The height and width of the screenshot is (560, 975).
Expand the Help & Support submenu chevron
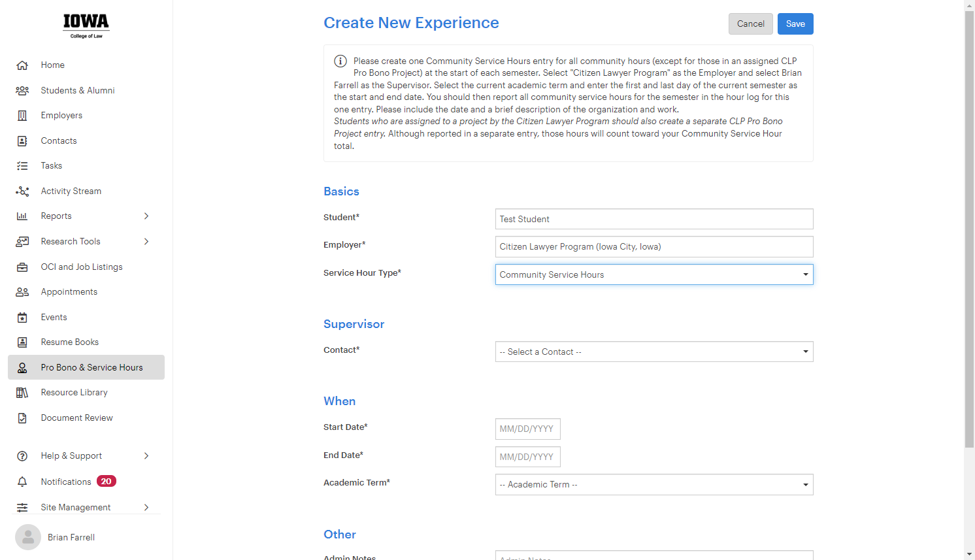pyautogui.click(x=146, y=456)
